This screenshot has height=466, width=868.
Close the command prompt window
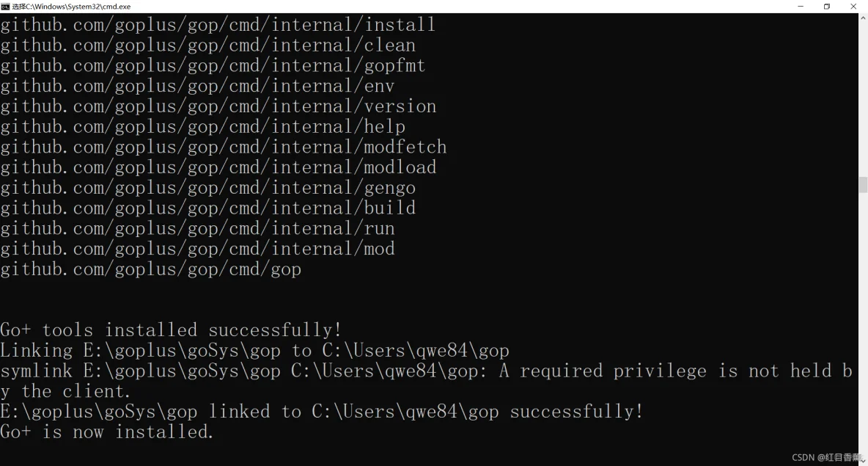click(853, 7)
